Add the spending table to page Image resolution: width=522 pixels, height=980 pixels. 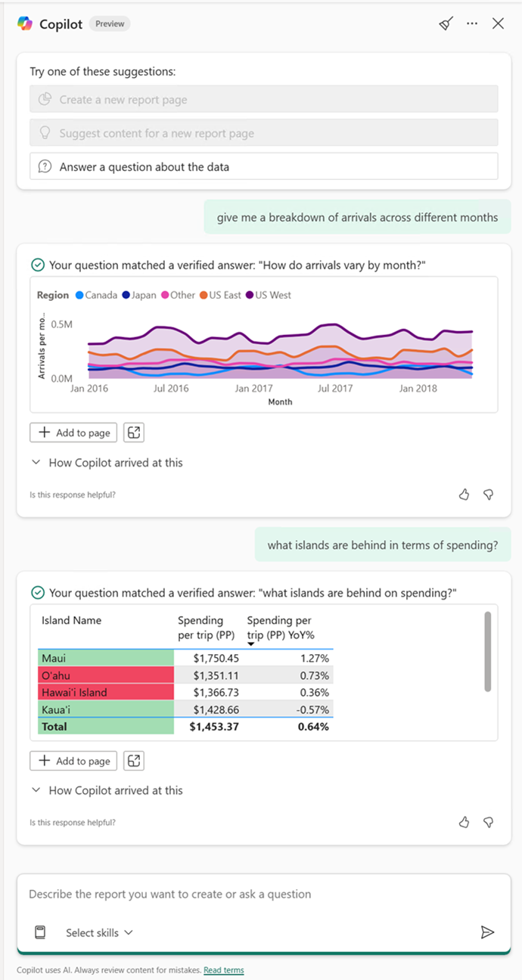tap(73, 761)
